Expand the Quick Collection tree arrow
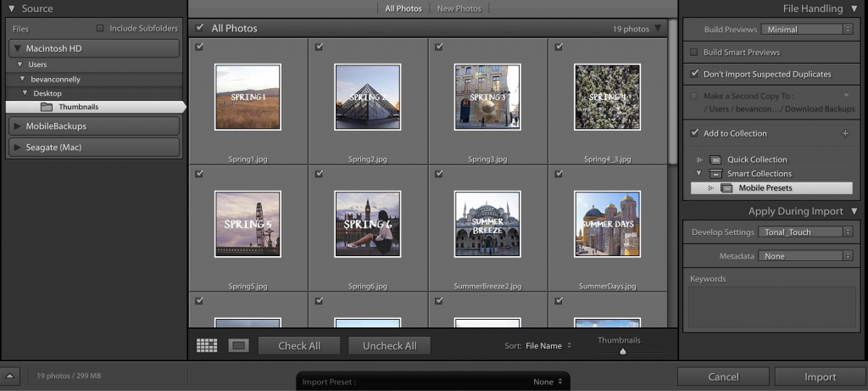The image size is (868, 391). (699, 159)
